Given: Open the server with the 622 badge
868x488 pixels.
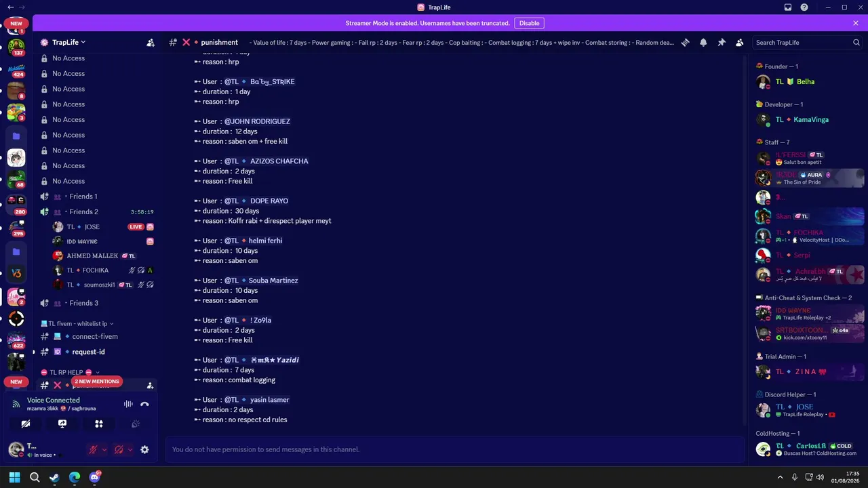Looking at the screenshot, I should click(x=16, y=340).
